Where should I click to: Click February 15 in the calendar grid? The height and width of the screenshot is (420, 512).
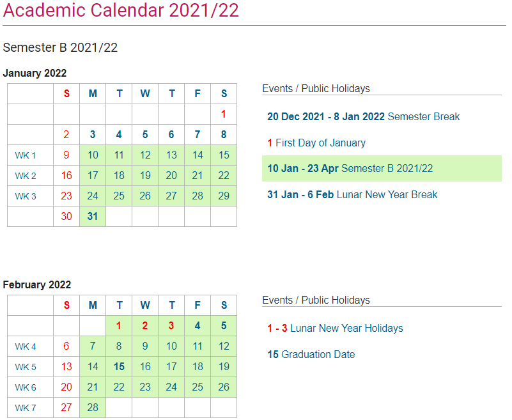tap(119, 366)
